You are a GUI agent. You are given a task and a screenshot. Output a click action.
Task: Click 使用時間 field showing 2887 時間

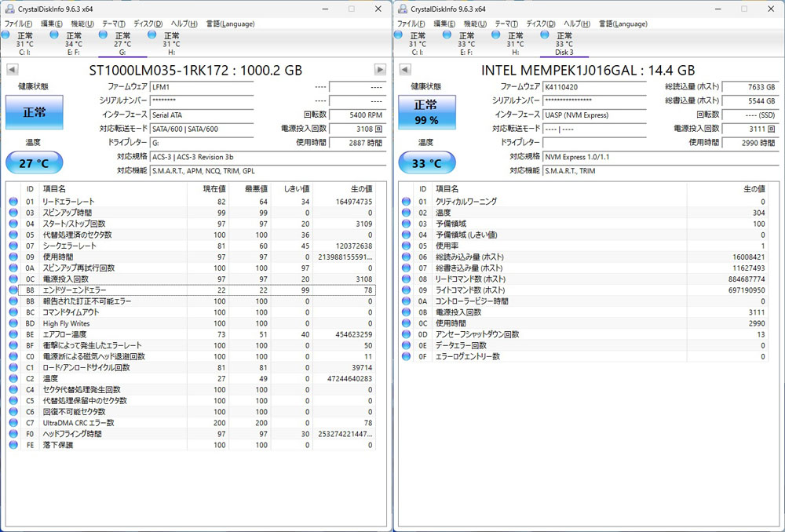coord(358,143)
